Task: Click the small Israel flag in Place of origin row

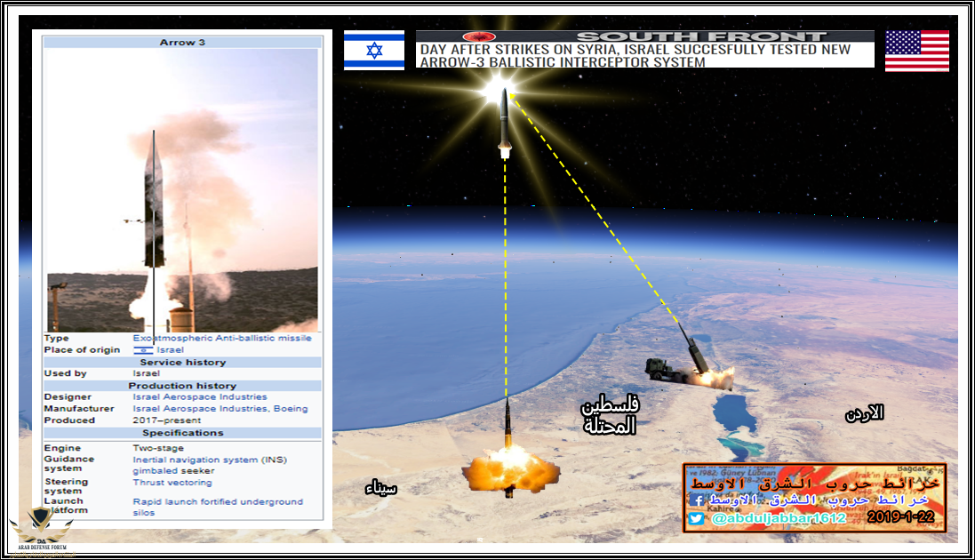Action: [143, 350]
